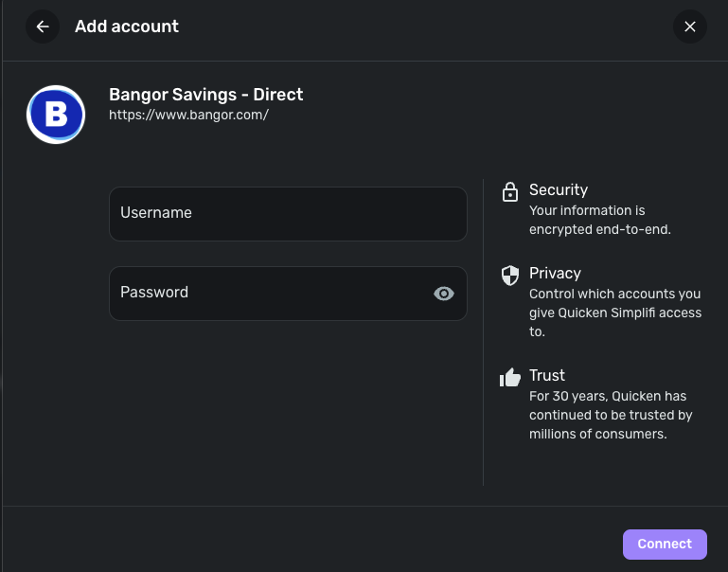Focus the Password input field
Viewport: 728px width, 572px height.
270,293
